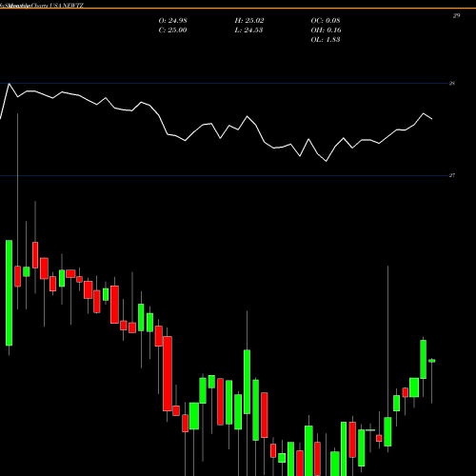Click the "OH: 0.16" reading
The width and height of the screenshot is (476, 476).
coord(326,30)
